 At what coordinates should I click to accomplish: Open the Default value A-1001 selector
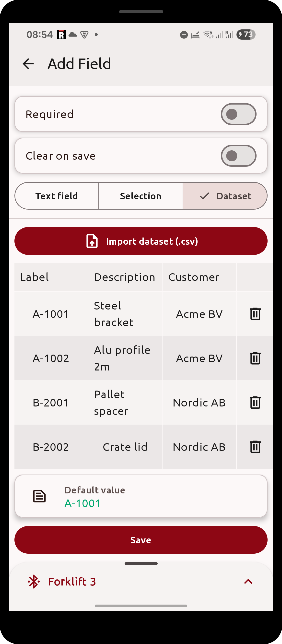tap(141, 496)
